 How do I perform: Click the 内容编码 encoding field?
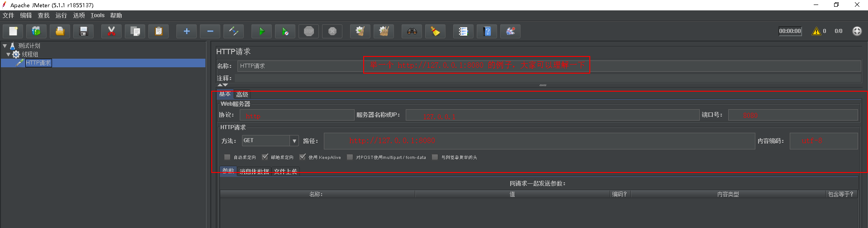[824, 141]
